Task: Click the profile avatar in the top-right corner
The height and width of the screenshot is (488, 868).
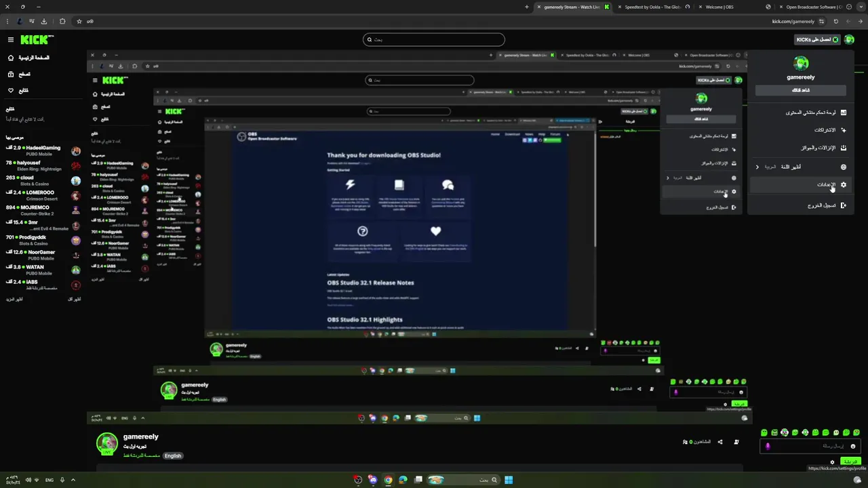Action: coord(850,39)
